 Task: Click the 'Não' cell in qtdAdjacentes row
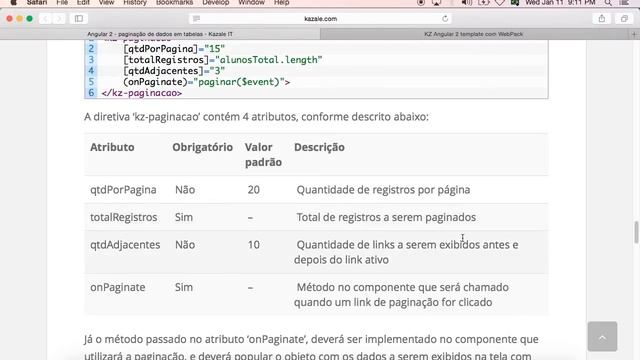(185, 245)
